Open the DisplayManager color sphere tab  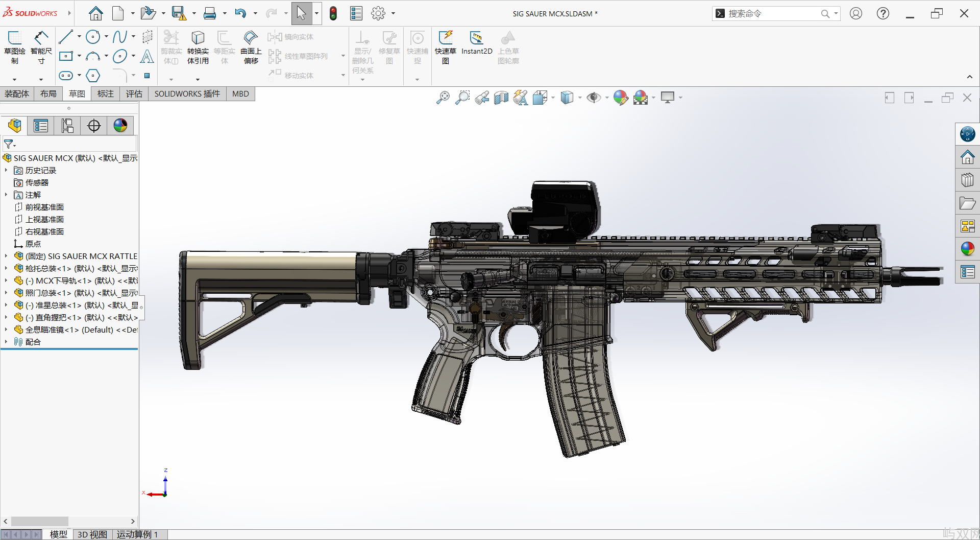(120, 126)
